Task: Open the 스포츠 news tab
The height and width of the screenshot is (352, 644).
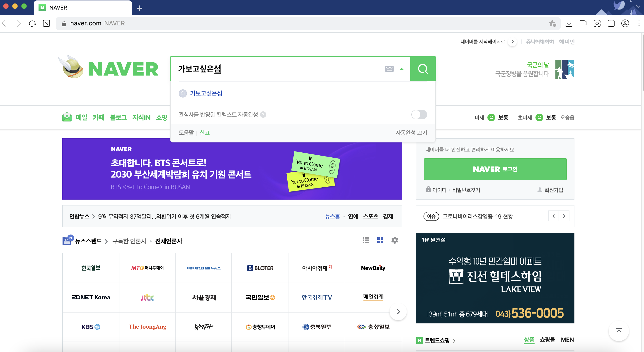Action: tap(370, 216)
